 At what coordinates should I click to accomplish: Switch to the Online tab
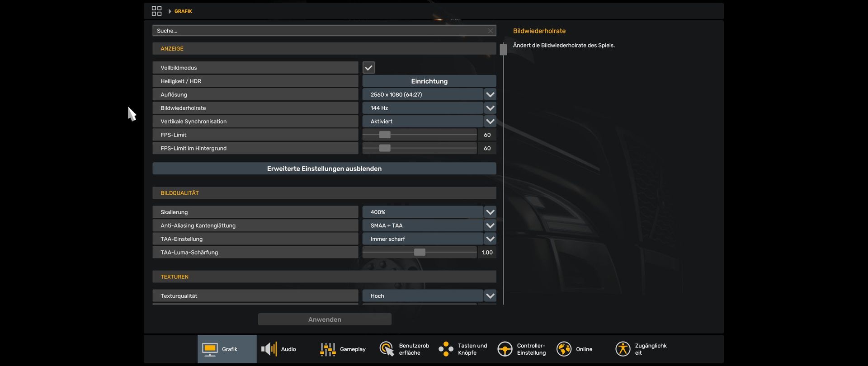pos(581,349)
